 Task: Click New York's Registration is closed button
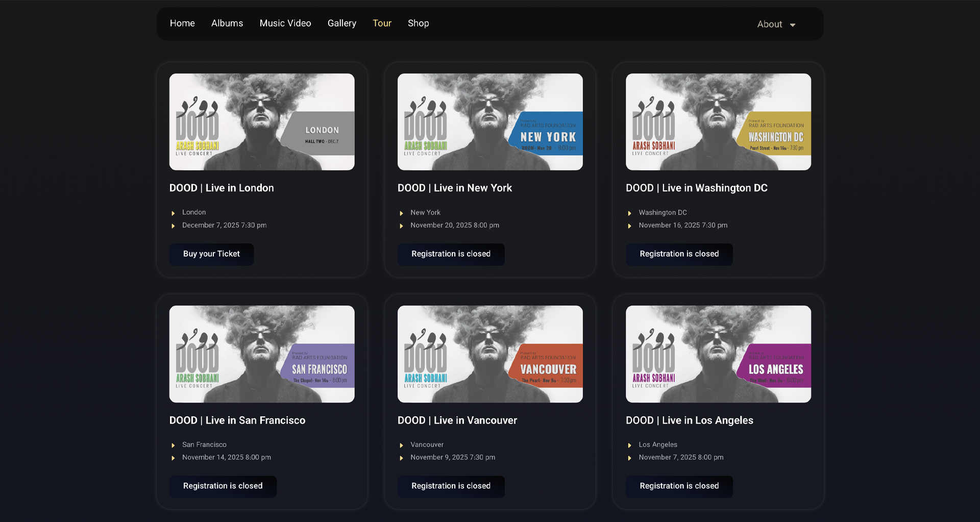[451, 254]
